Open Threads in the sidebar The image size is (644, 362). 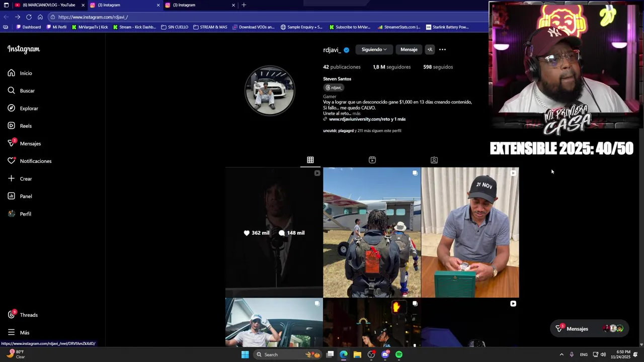click(23, 315)
